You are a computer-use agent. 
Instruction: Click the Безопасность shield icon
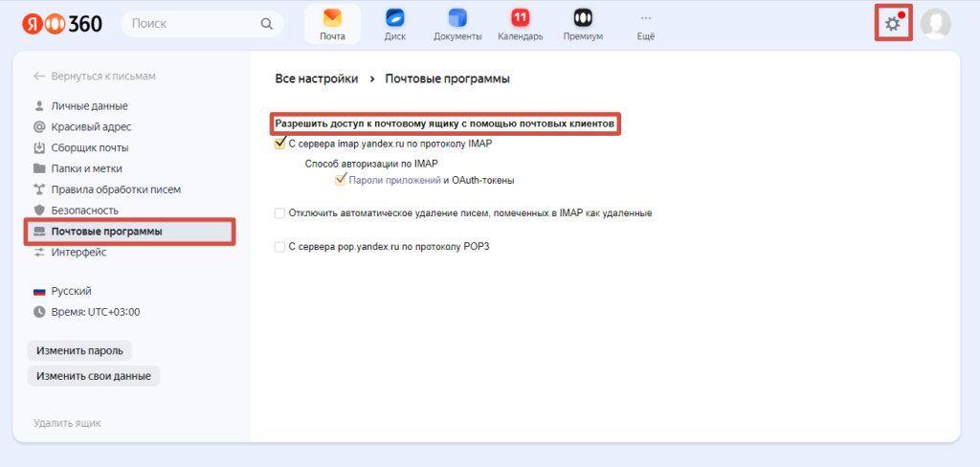(39, 211)
